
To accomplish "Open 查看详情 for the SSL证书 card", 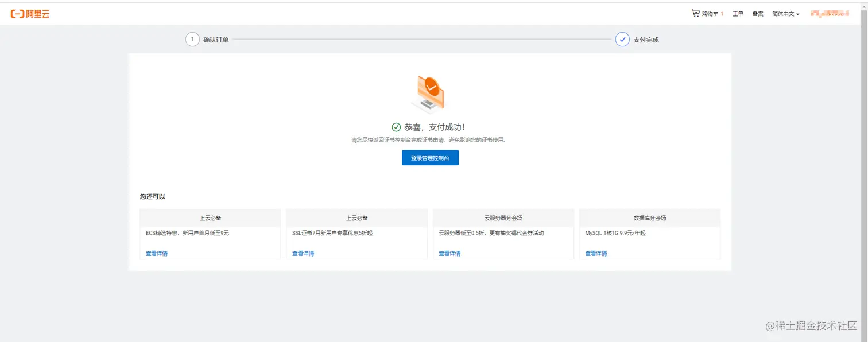I will 303,254.
